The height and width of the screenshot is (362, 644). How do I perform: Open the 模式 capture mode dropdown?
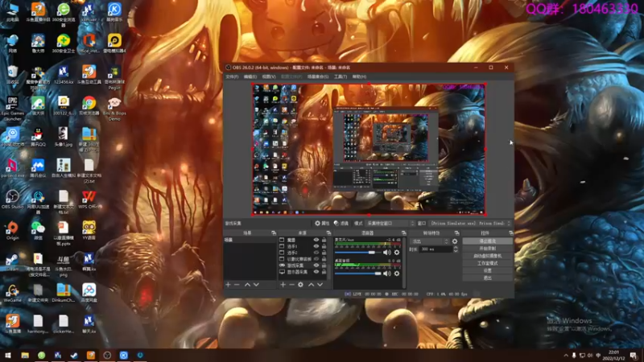[390, 224]
